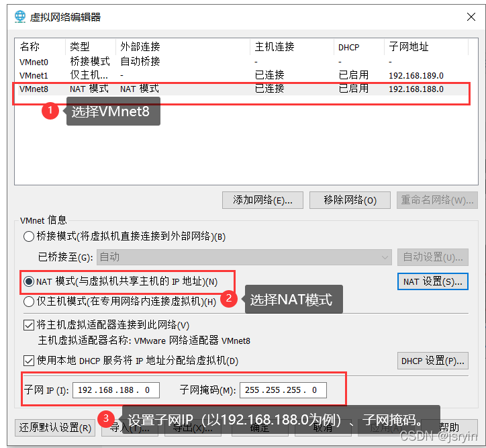Select 桥接模式 radio button
The width and height of the screenshot is (486, 448).
pyautogui.click(x=29, y=236)
